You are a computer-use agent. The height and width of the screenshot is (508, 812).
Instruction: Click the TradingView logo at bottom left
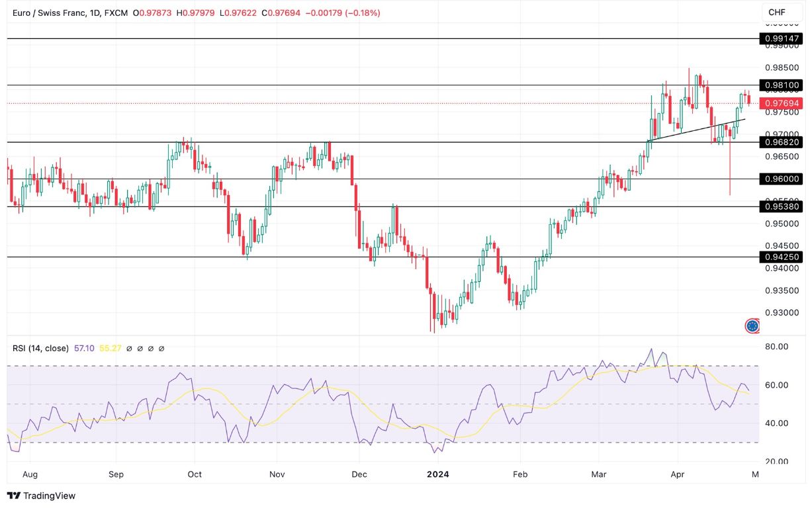[x=42, y=495]
